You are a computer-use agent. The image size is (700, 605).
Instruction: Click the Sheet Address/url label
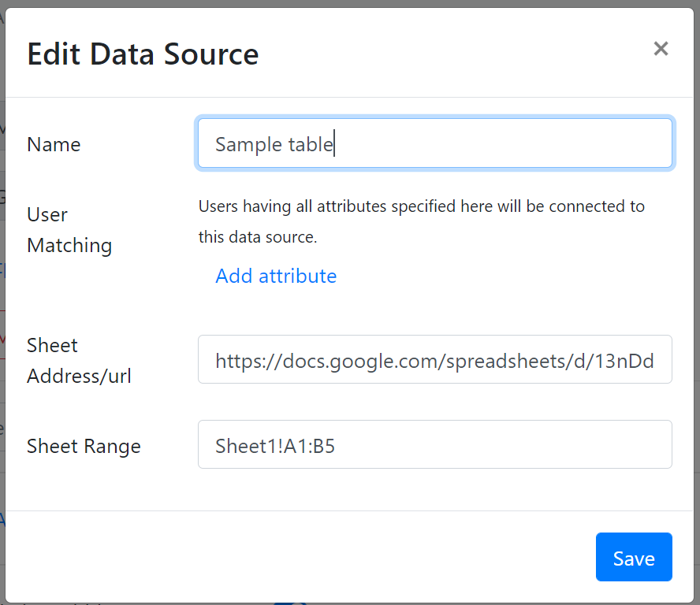pyautogui.click(x=79, y=361)
